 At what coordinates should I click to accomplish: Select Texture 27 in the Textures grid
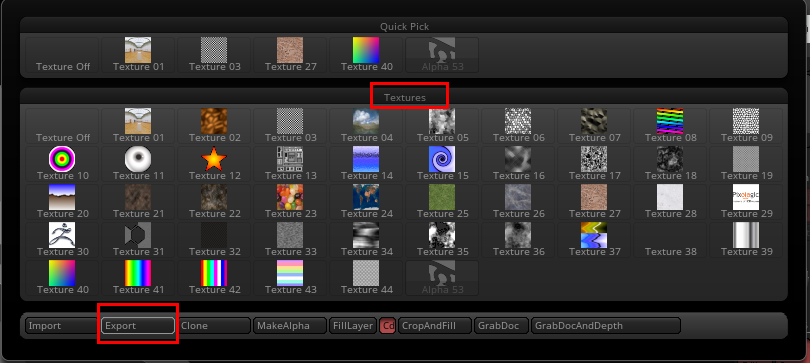click(x=594, y=202)
